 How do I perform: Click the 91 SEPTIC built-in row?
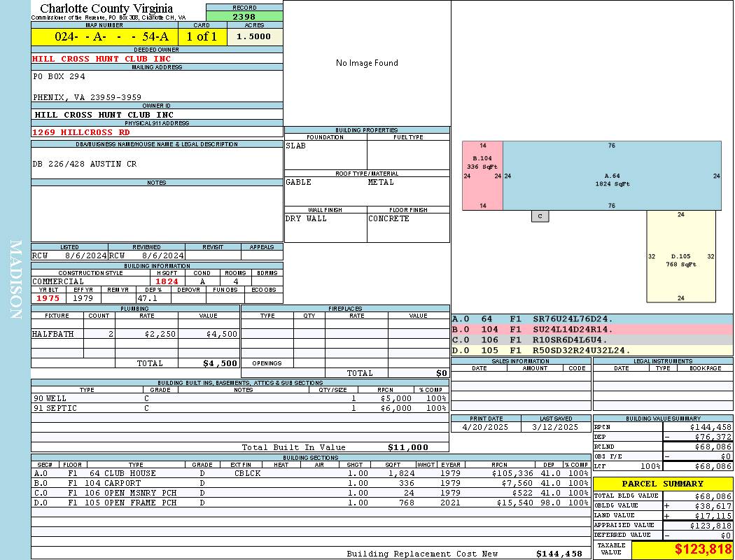[x=240, y=409]
